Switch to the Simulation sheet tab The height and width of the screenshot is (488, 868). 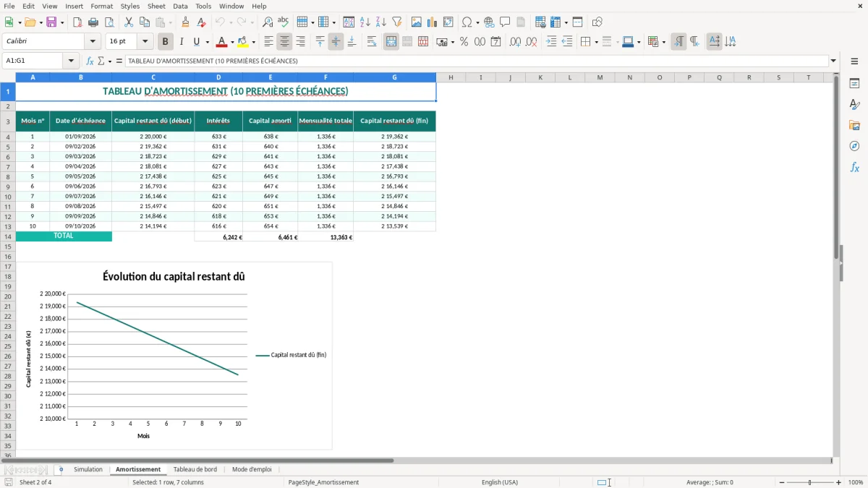pos(88,470)
